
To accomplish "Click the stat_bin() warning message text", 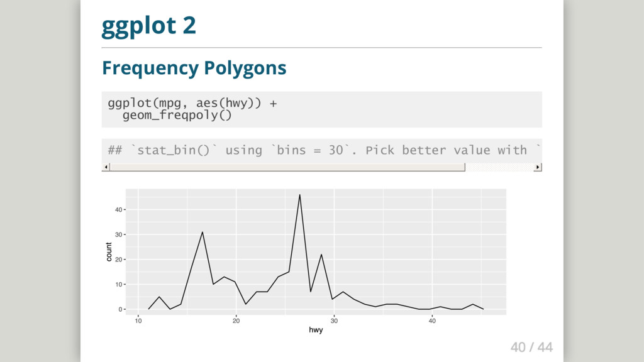I will coord(324,150).
